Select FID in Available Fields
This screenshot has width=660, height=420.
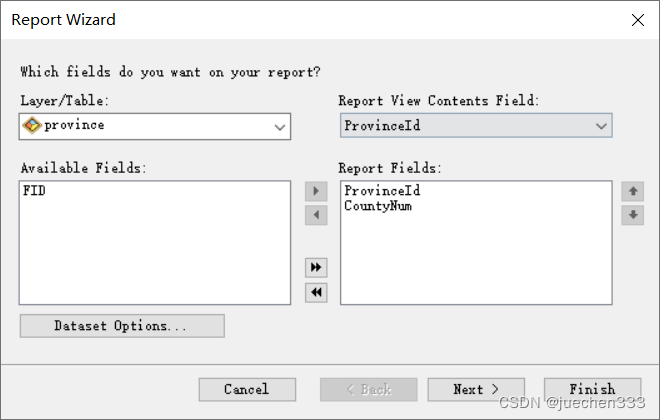coord(33,190)
